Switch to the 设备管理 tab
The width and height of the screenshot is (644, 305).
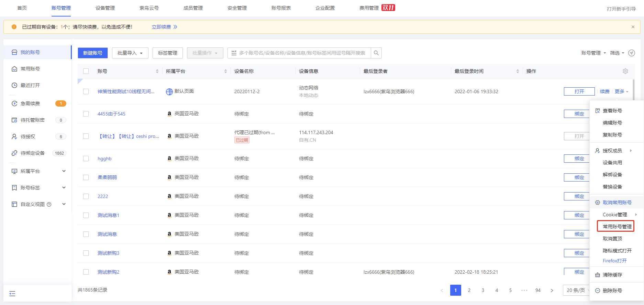click(x=105, y=8)
